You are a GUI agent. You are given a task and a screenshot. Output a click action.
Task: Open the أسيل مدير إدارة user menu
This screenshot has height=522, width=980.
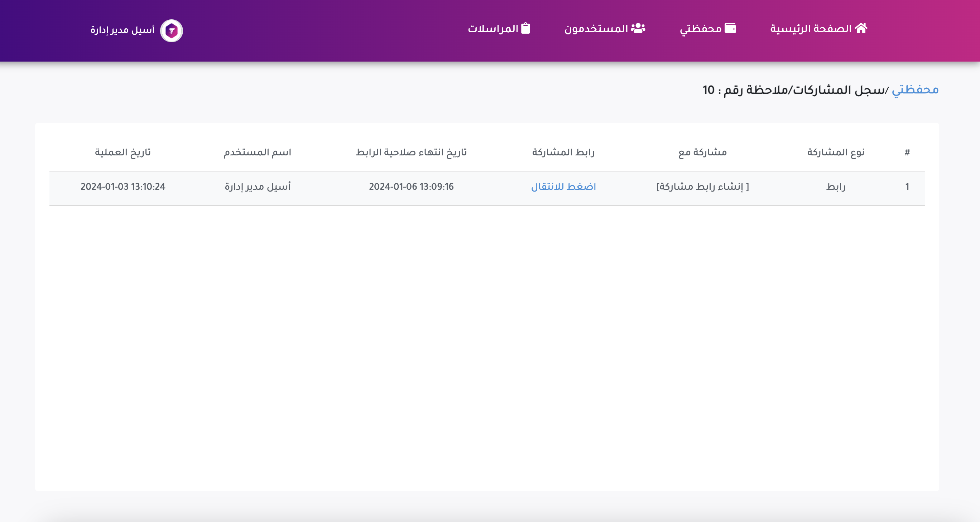click(123, 30)
